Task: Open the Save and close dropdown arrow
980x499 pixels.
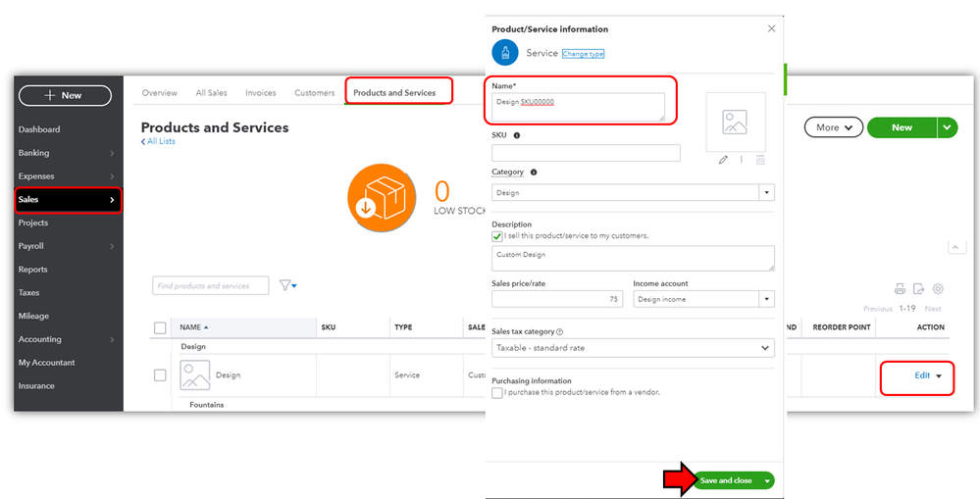Action: pyautogui.click(x=767, y=481)
